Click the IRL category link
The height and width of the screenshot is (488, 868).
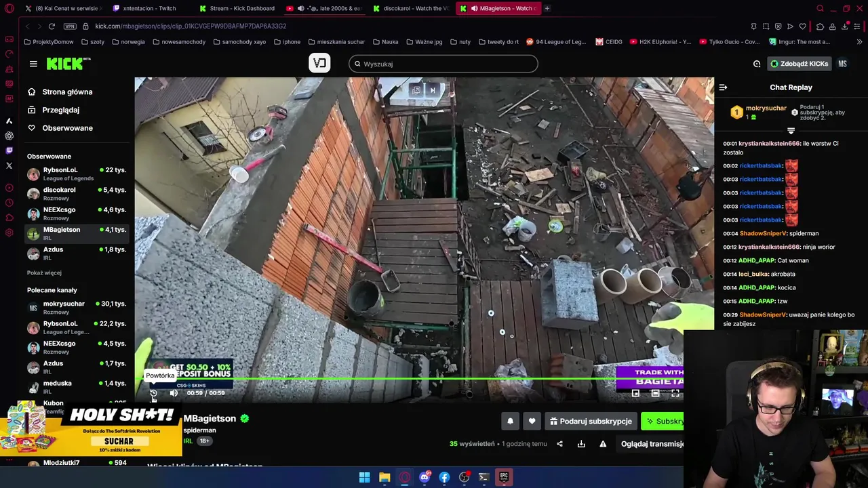click(188, 441)
